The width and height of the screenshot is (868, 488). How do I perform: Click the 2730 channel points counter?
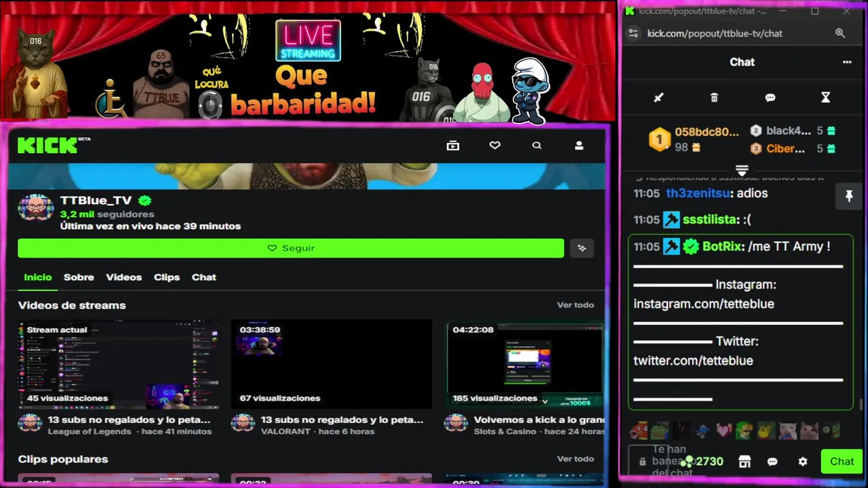tap(703, 462)
